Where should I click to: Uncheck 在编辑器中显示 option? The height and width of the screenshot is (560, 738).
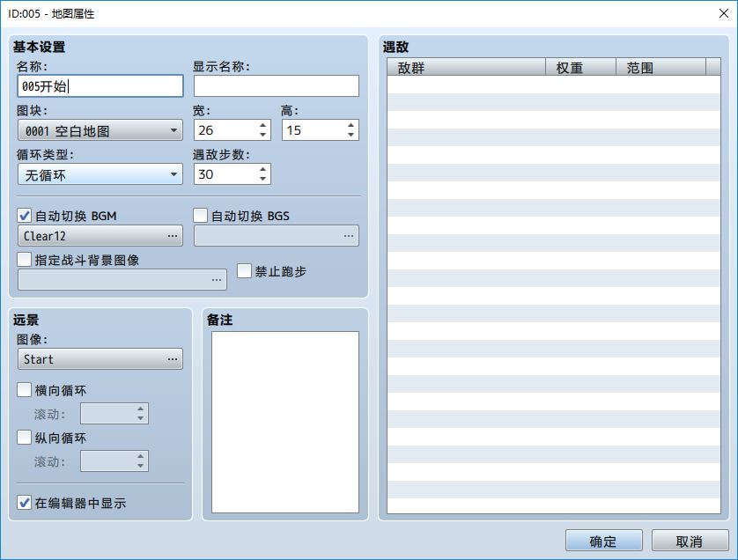coord(25,504)
